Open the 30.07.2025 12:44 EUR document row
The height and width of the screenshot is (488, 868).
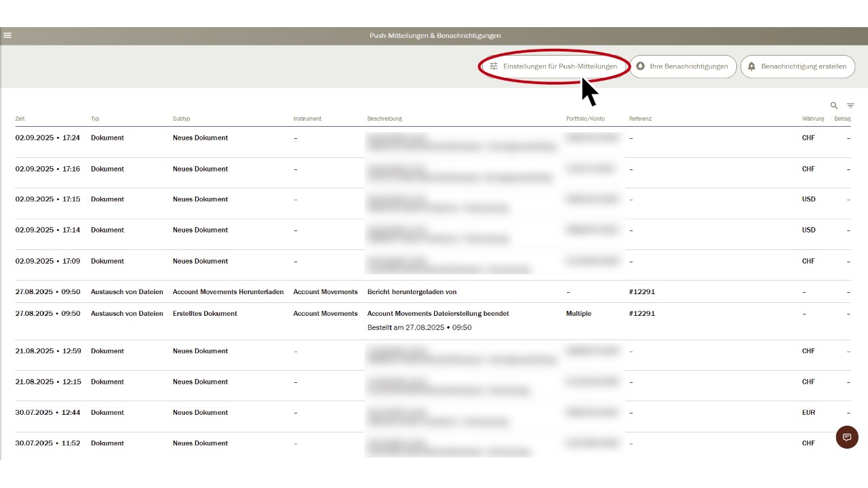(203, 413)
